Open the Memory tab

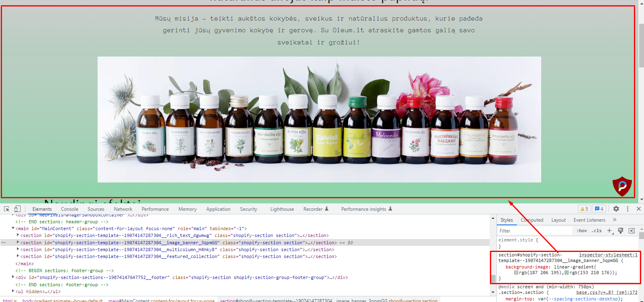[x=188, y=209]
